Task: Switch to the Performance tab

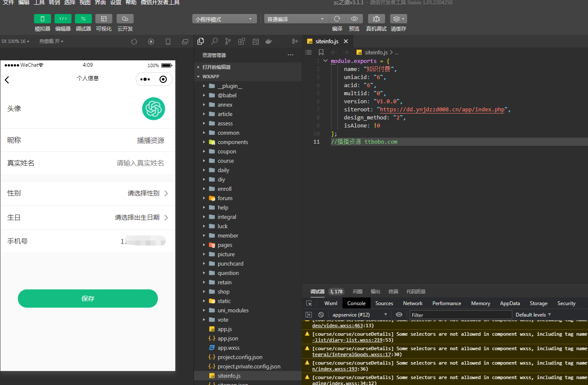Action: 447,303
